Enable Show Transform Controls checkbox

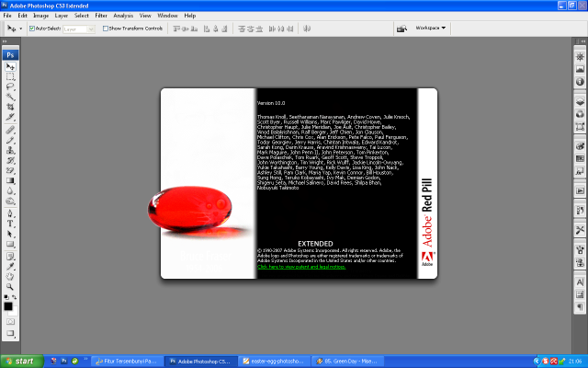[106, 29]
